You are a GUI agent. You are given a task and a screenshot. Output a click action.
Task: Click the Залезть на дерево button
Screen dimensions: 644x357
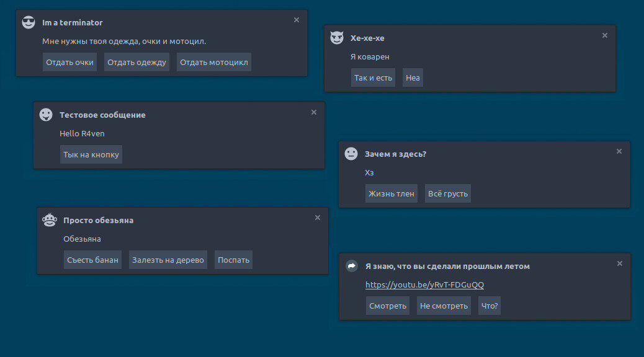(x=168, y=260)
